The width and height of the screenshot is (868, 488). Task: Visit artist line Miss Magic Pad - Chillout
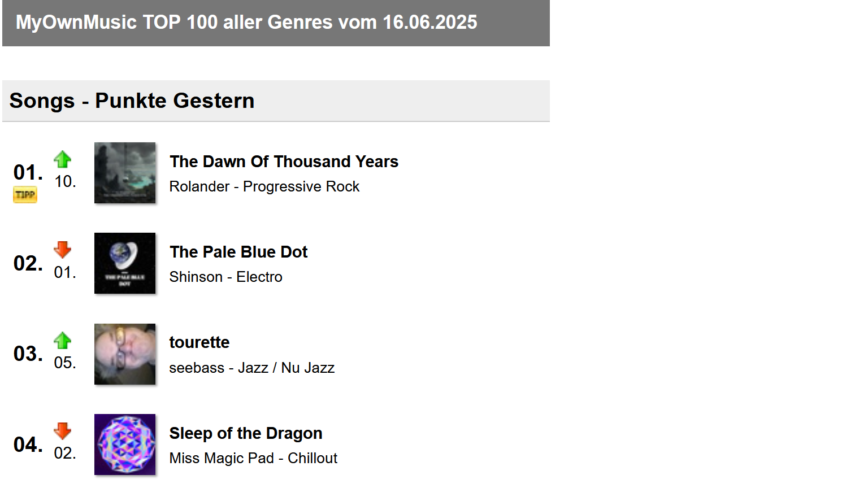(x=253, y=458)
